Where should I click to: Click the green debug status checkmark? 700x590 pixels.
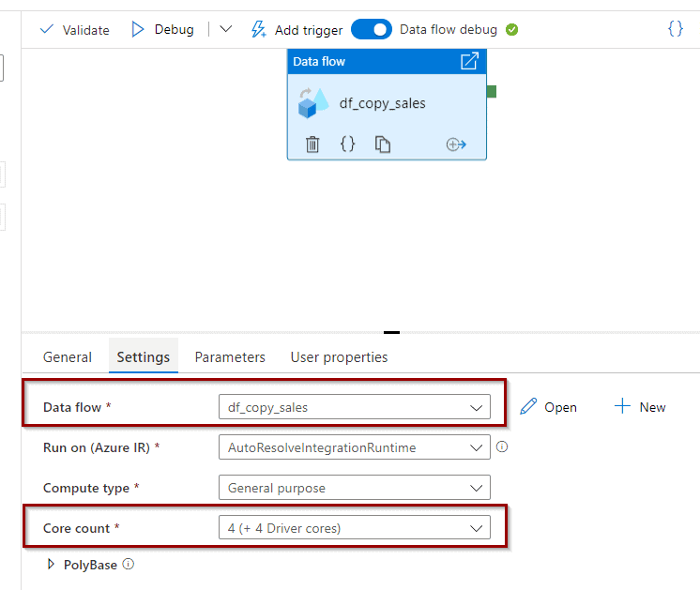point(511,30)
